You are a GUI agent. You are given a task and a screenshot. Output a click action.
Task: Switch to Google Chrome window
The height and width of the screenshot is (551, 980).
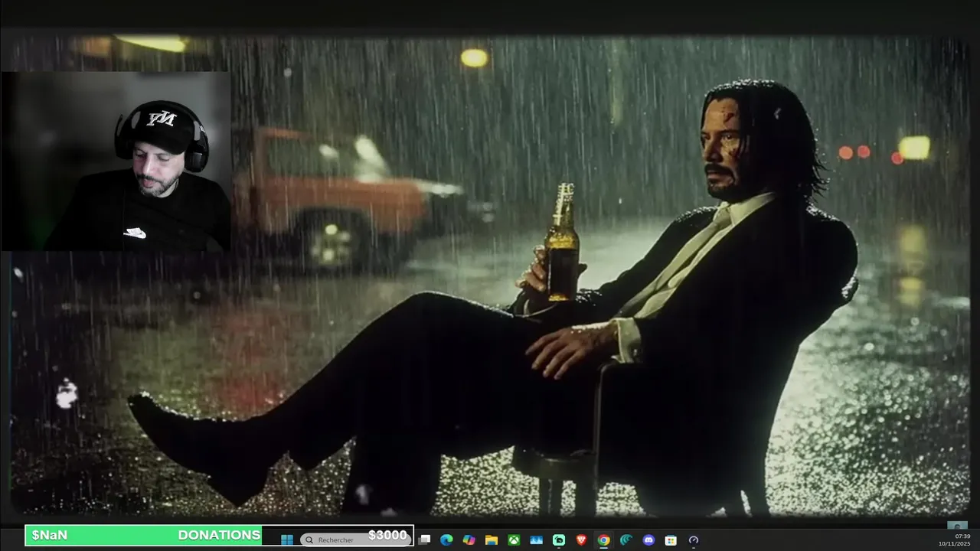tap(604, 540)
